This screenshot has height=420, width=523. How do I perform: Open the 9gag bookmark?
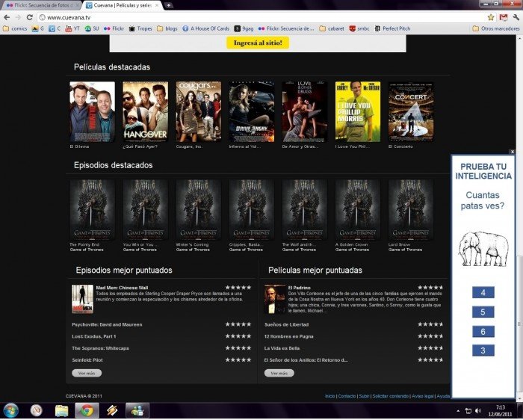(x=244, y=28)
